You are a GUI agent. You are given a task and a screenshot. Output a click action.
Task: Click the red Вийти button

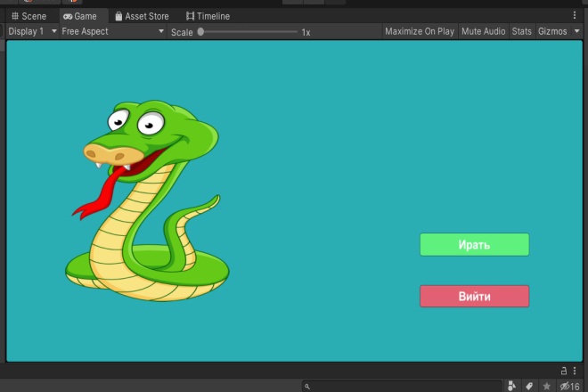click(474, 297)
